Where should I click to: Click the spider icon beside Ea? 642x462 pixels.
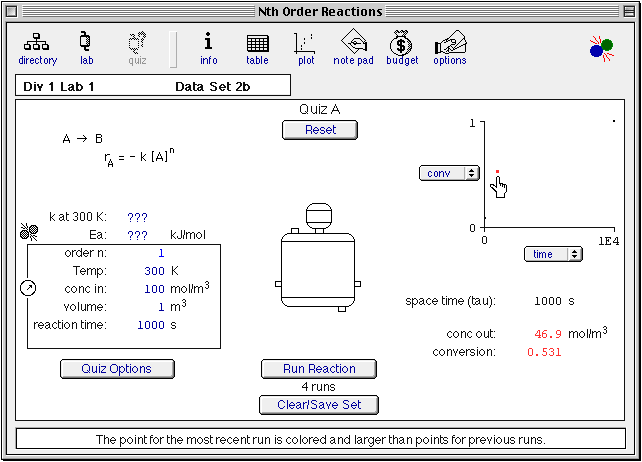tap(28, 232)
